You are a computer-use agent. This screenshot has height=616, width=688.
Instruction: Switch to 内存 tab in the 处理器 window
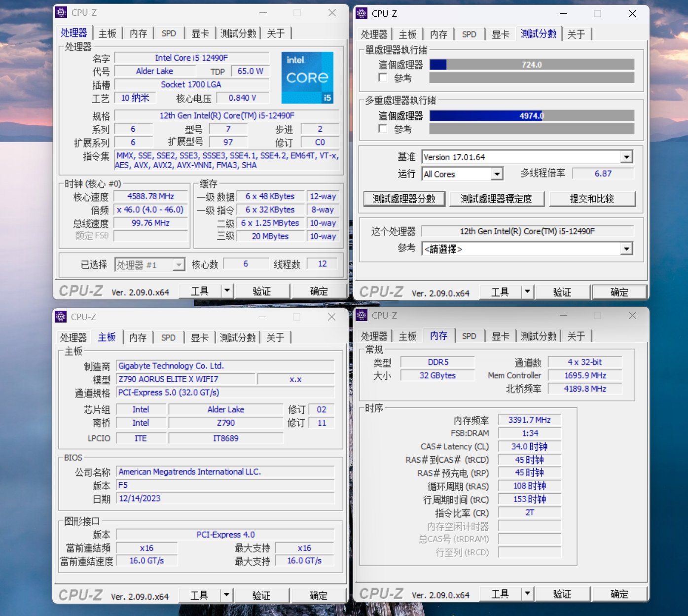tap(138, 34)
